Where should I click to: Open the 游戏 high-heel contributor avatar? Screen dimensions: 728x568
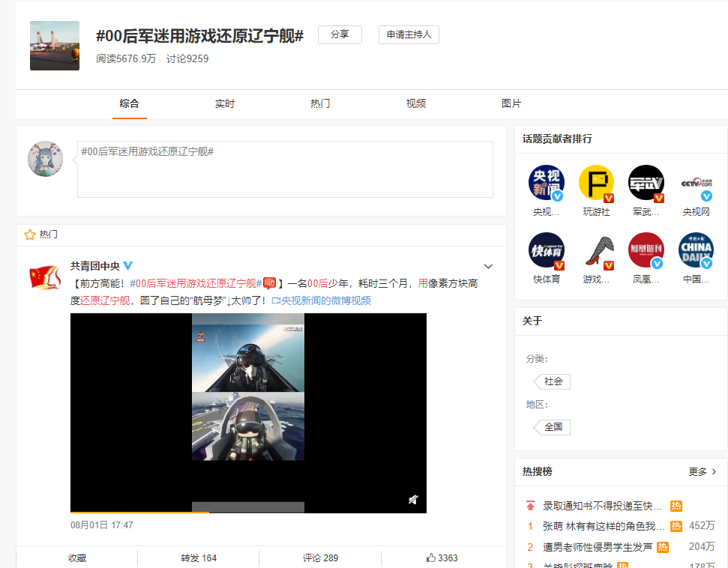point(597,250)
